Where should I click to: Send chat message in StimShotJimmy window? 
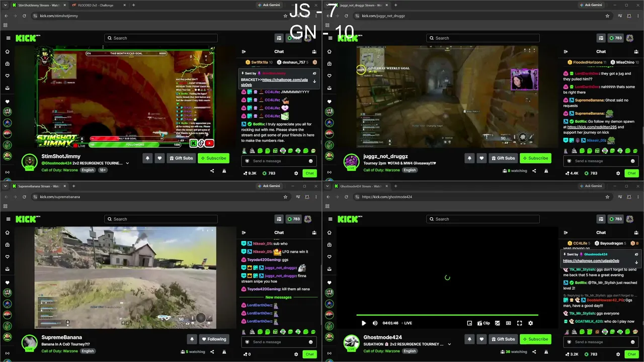click(309, 173)
